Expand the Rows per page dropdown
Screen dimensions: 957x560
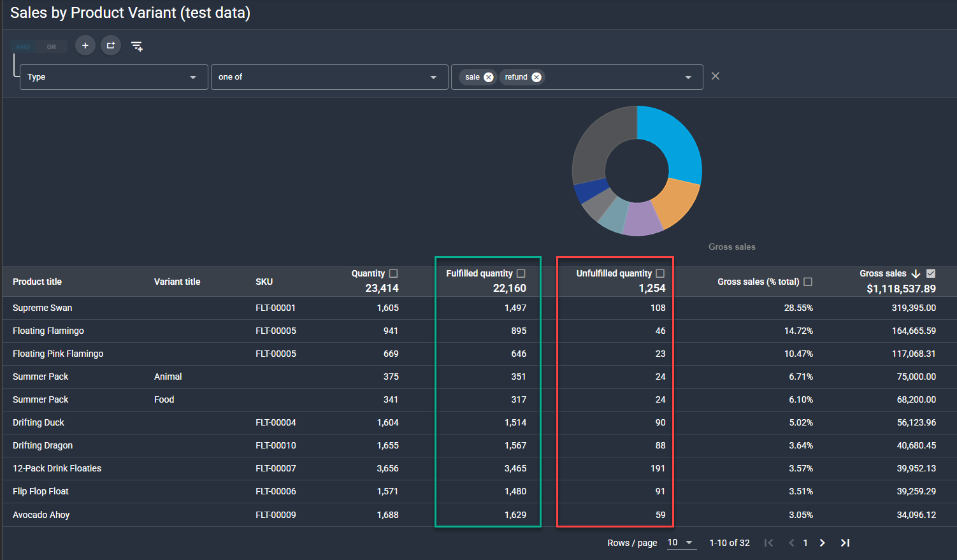680,543
